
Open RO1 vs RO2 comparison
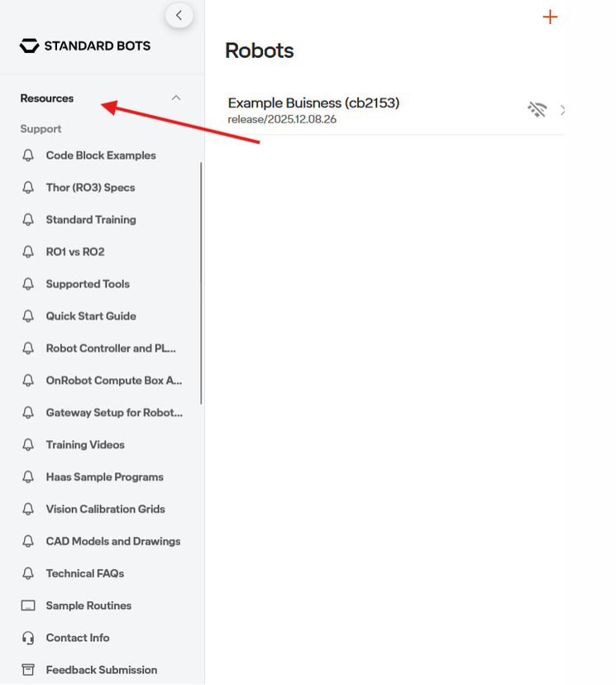[x=75, y=252]
